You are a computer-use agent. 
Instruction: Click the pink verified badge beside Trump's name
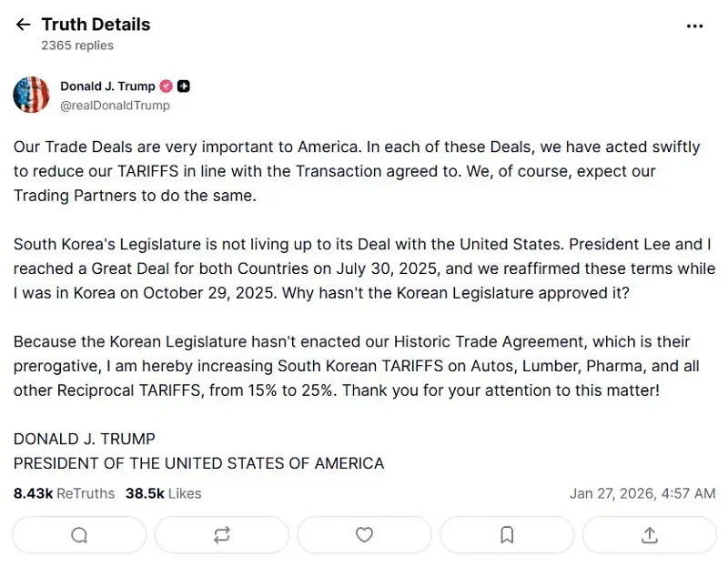click(166, 86)
